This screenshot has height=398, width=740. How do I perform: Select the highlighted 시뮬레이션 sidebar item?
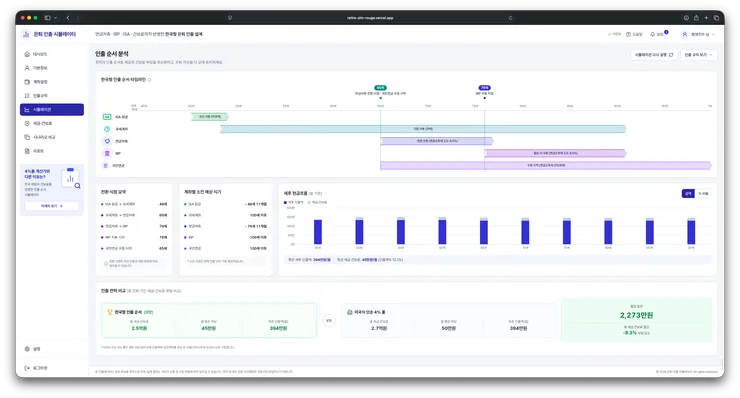click(x=52, y=110)
